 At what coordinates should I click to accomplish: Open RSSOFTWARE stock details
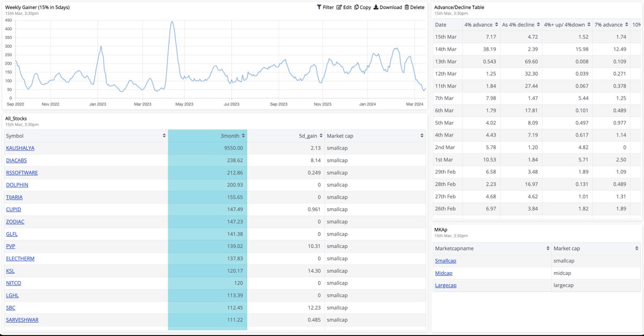pos(21,172)
